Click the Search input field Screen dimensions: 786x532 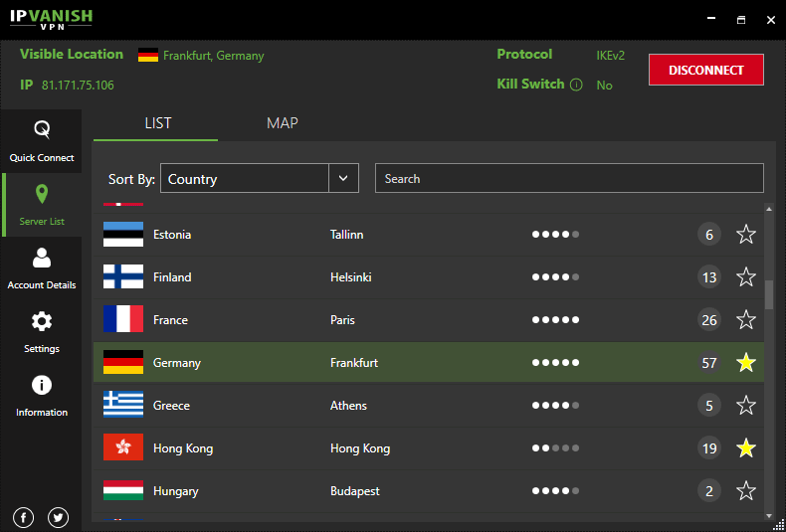coord(569,178)
